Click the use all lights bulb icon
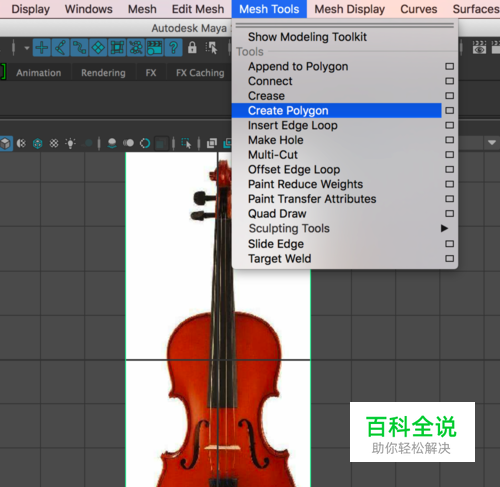The height and width of the screenshot is (487, 500). coord(70,143)
